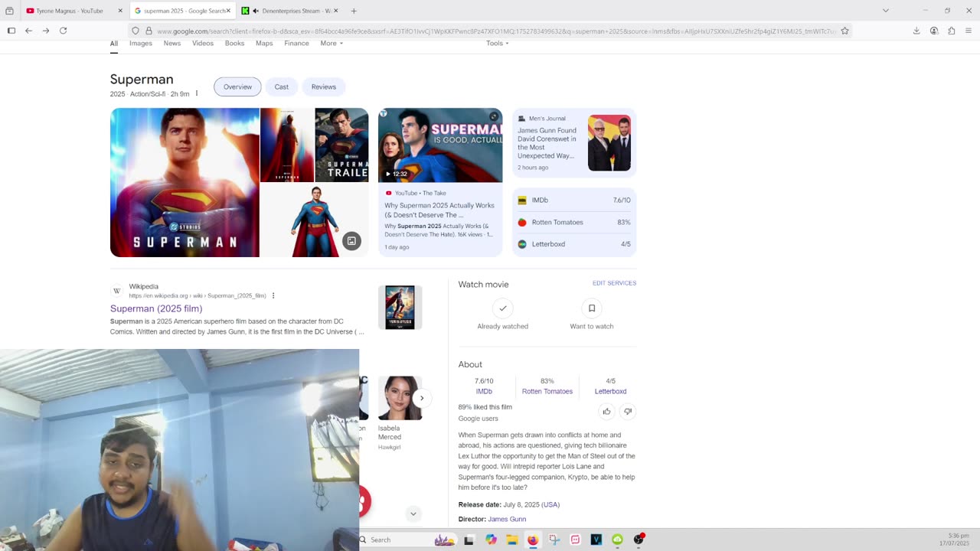
Task: Close the superman 2025 Google Search tab
Action: point(228,11)
